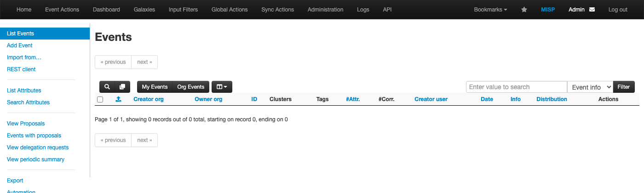Click the top 'next »' pagination button
The height and width of the screenshot is (193, 644).
tap(144, 62)
